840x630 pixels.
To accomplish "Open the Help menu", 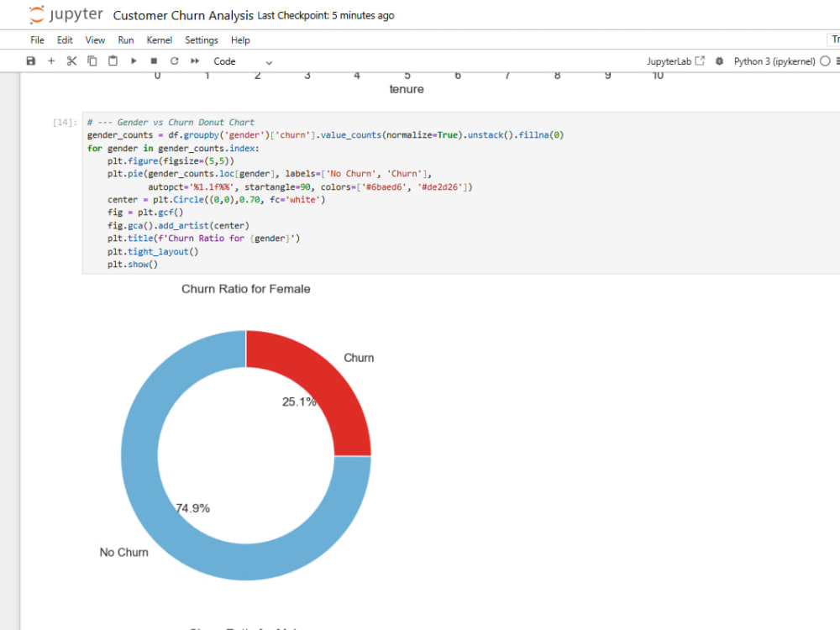I will 240,40.
